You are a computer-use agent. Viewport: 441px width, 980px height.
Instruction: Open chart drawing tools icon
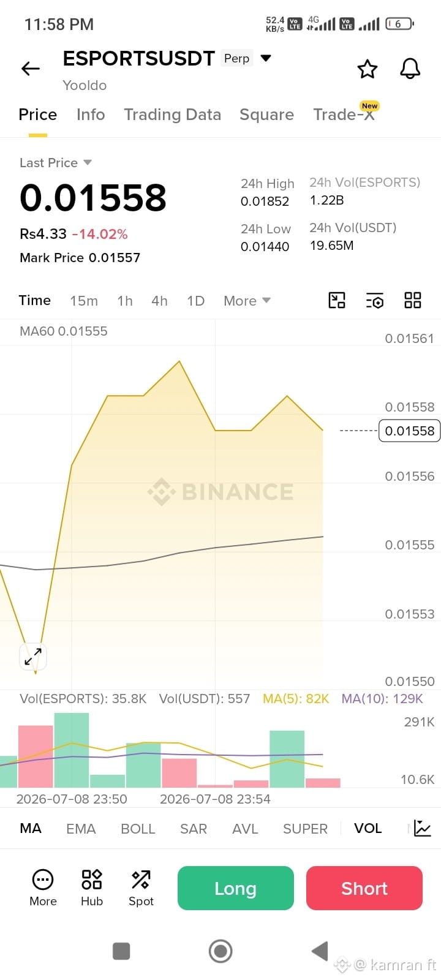337,300
